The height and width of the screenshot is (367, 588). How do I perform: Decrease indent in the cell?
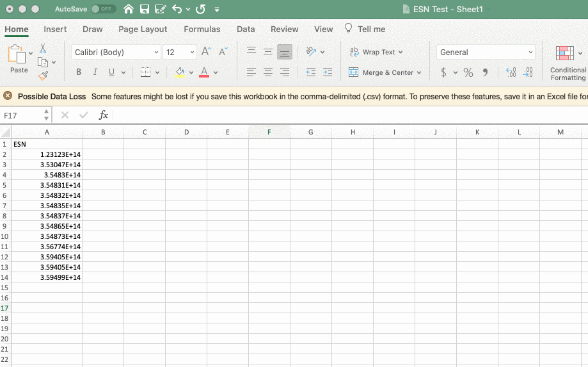(311, 72)
